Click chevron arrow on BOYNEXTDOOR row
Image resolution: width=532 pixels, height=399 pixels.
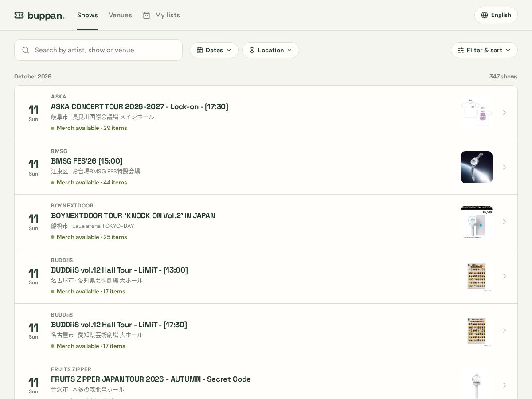tap(504, 222)
